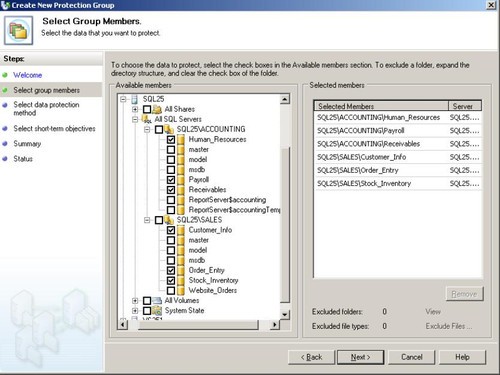Check the SQL25\ACCOUNTING instance checkbox
This screenshot has width=500, height=375.
[159, 129]
